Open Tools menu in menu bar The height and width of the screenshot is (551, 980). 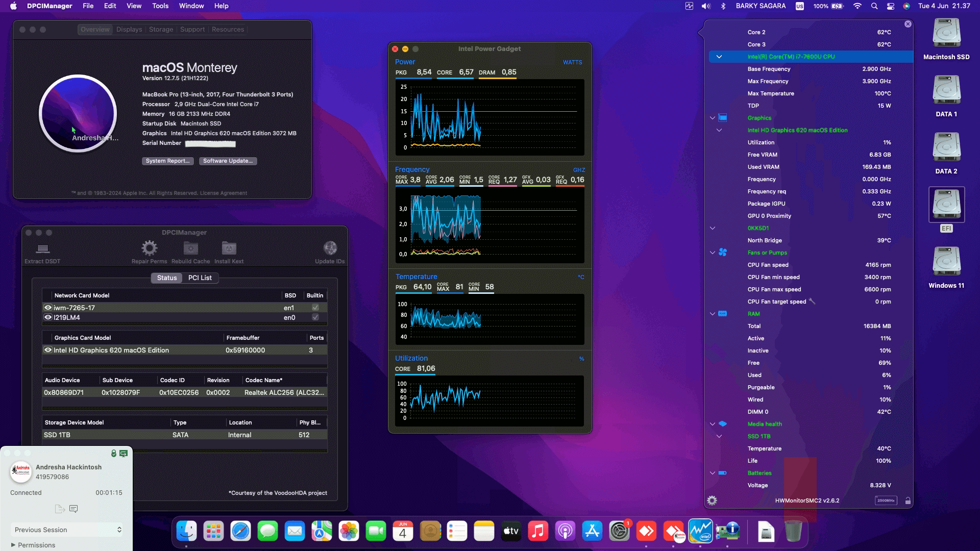160,6
